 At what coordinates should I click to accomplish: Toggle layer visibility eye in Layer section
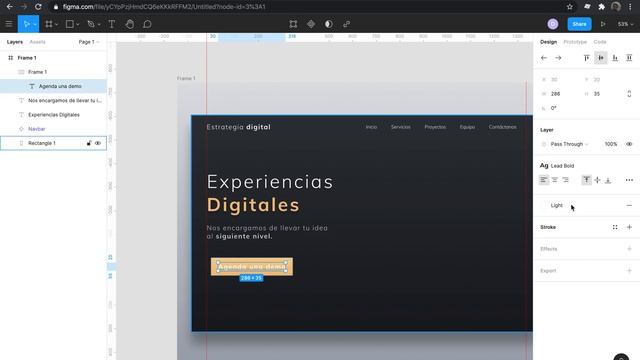pos(629,144)
